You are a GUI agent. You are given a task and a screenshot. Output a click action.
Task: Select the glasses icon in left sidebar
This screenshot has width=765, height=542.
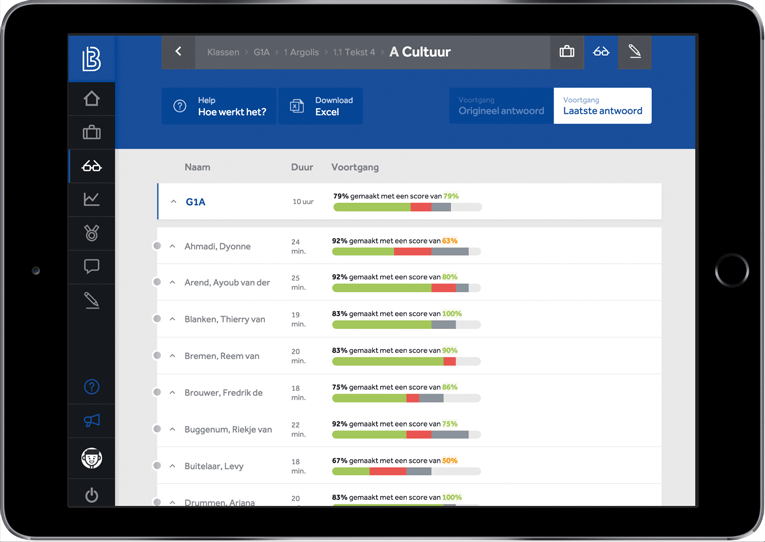(x=91, y=166)
